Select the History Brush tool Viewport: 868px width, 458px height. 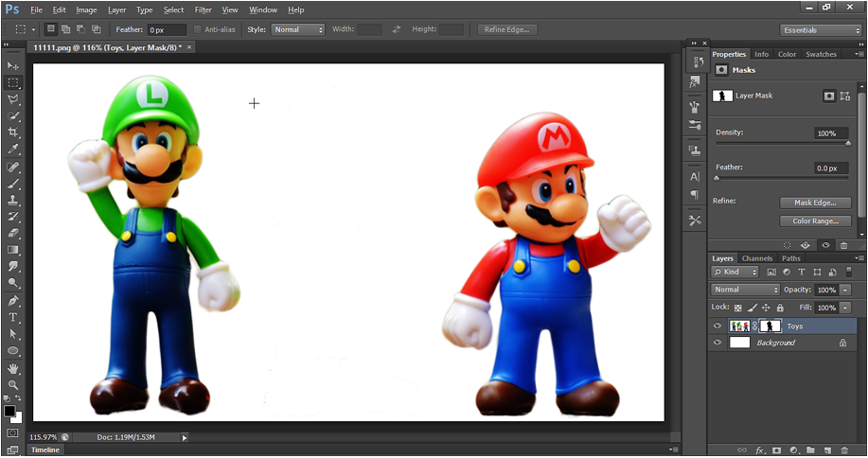point(12,217)
